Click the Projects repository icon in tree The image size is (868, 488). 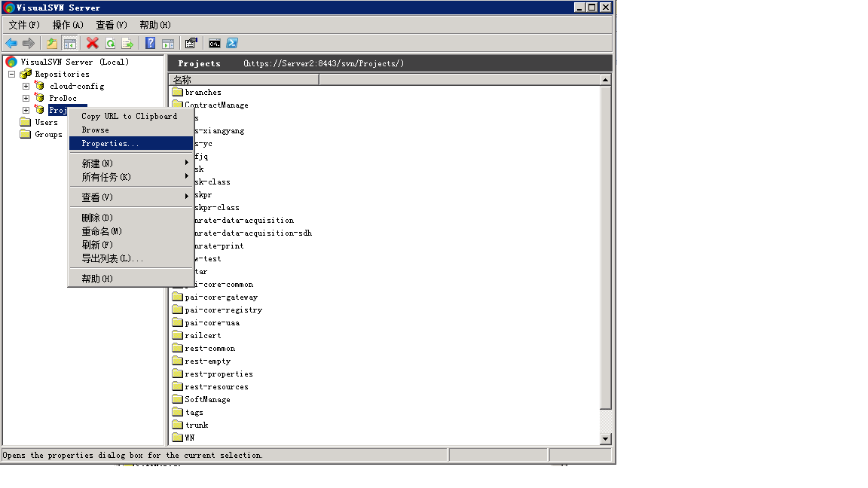[x=39, y=110]
